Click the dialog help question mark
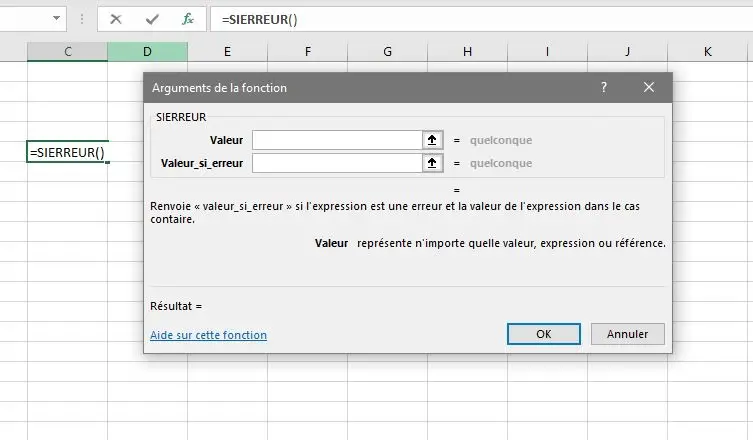753x440 pixels. pos(603,88)
